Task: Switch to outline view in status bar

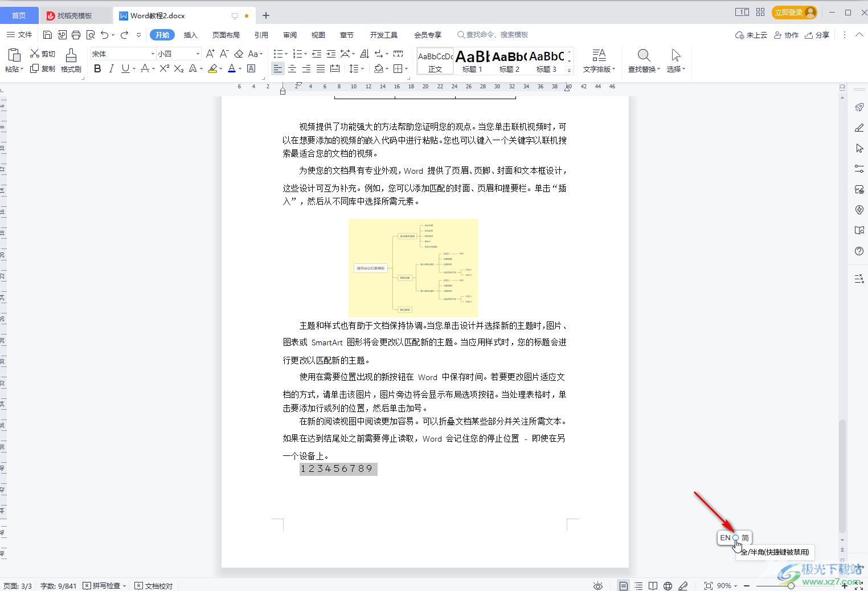Action: tap(638, 586)
